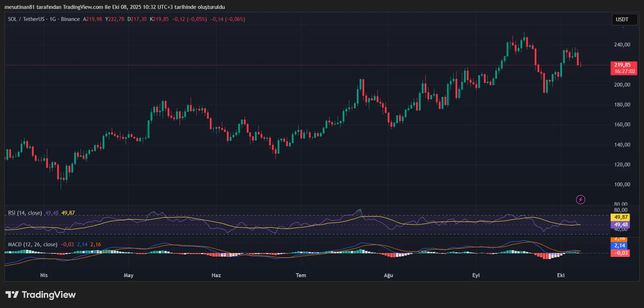
Task: Click the 240,00 level on price axis
Action: pyautogui.click(x=622, y=45)
